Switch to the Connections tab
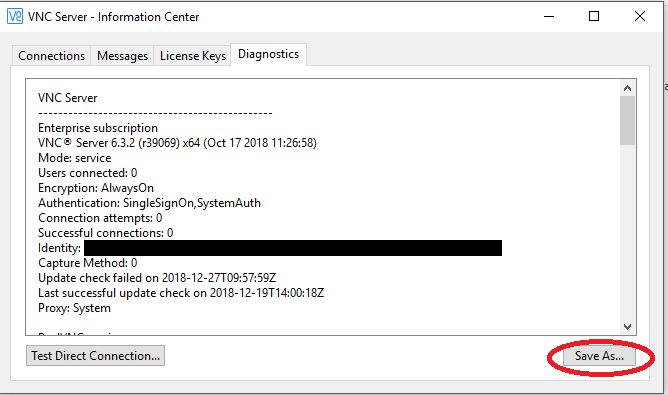The image size is (668, 395). [51, 56]
